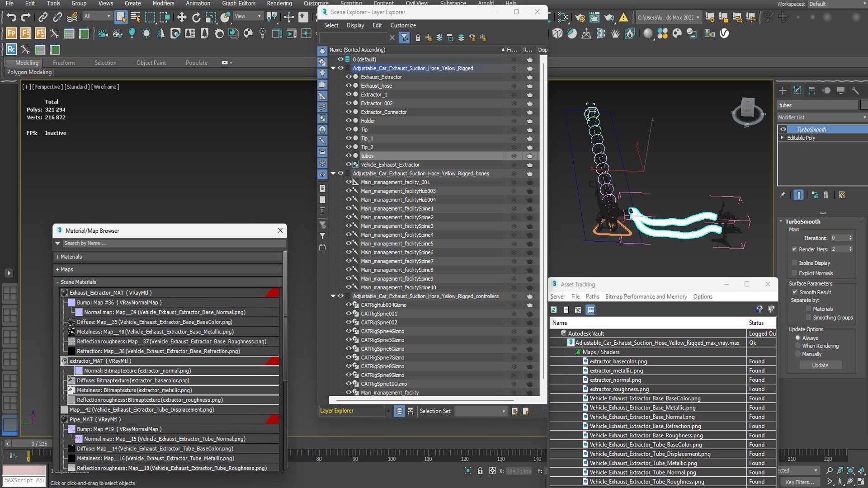Click the Key Filters button

tap(800, 482)
